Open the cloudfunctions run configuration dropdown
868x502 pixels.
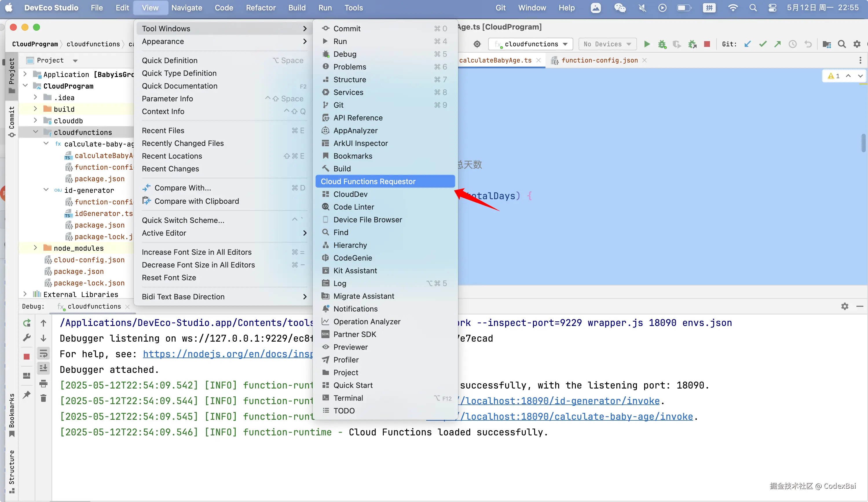pyautogui.click(x=531, y=44)
